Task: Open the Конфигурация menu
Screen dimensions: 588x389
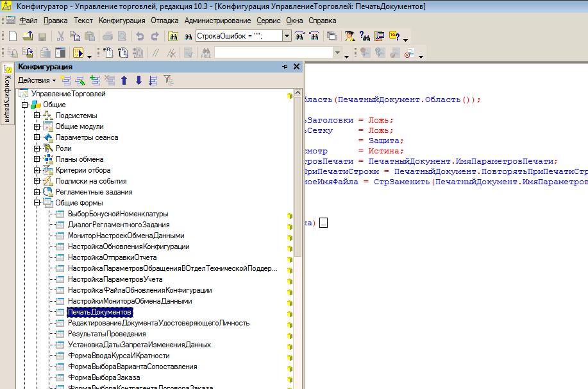Action: tap(122, 21)
